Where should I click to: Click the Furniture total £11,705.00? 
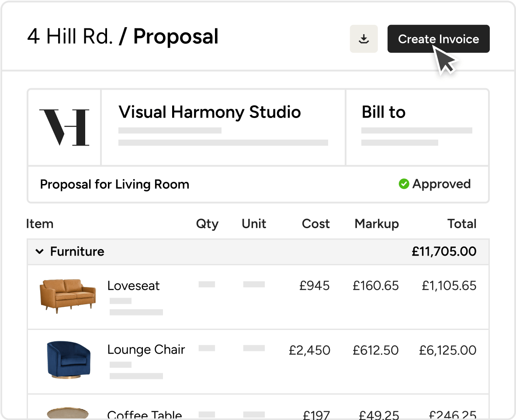(x=444, y=252)
